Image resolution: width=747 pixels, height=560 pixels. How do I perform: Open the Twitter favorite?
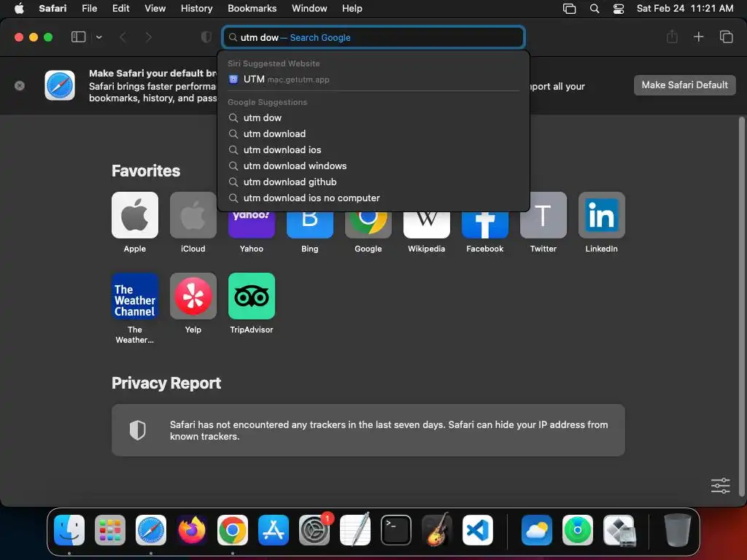[543, 215]
